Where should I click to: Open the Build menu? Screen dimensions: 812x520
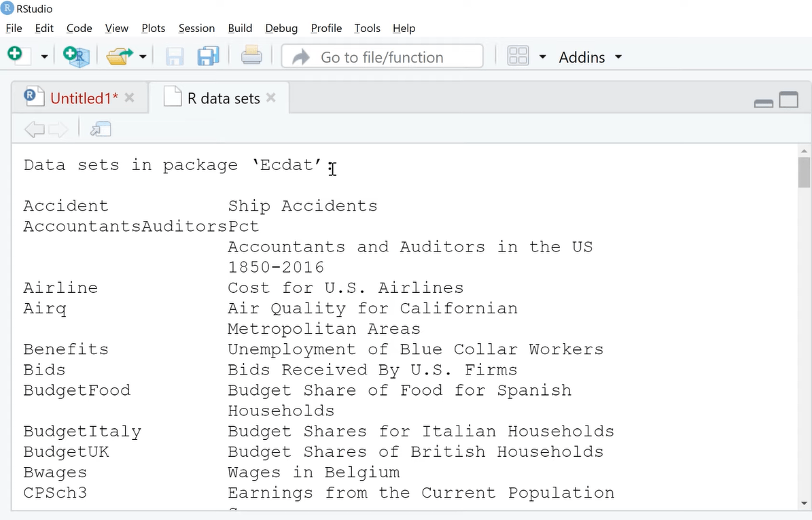pos(241,28)
